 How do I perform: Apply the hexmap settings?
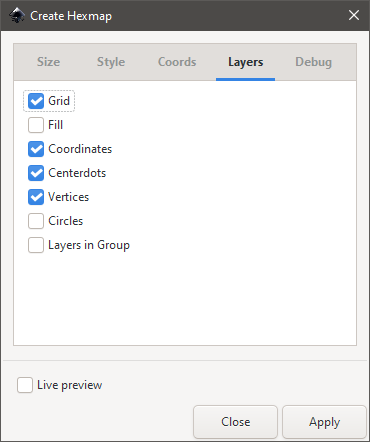click(324, 422)
